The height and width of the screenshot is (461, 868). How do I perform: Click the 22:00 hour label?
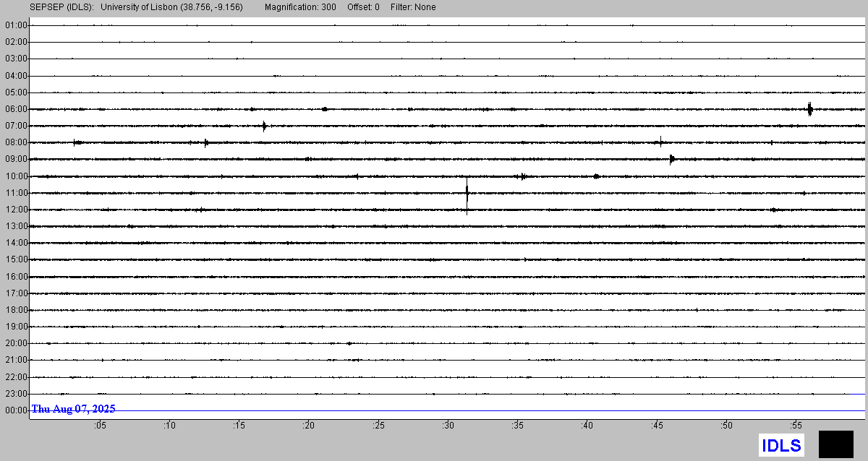coord(15,377)
